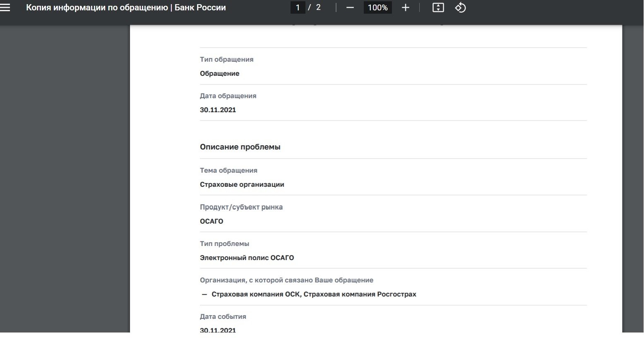Click the 'Тип обращения' field label

(x=226, y=59)
